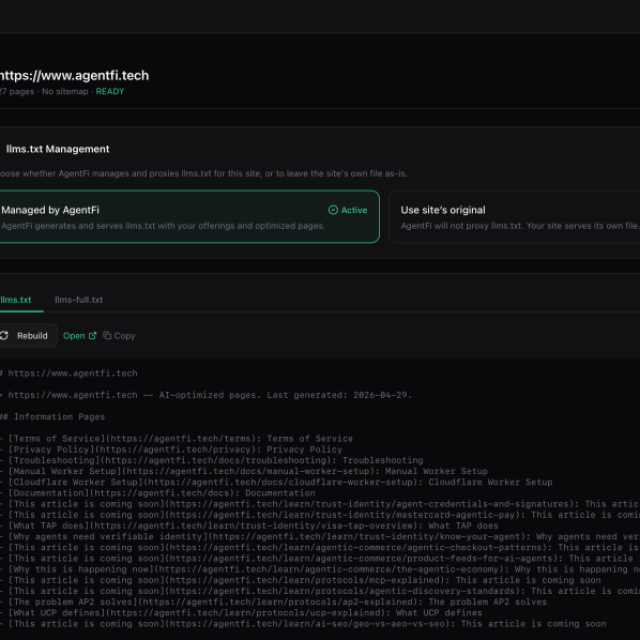The width and height of the screenshot is (640, 640).
Task: Click the Terms of Service line
Action: (x=176, y=439)
